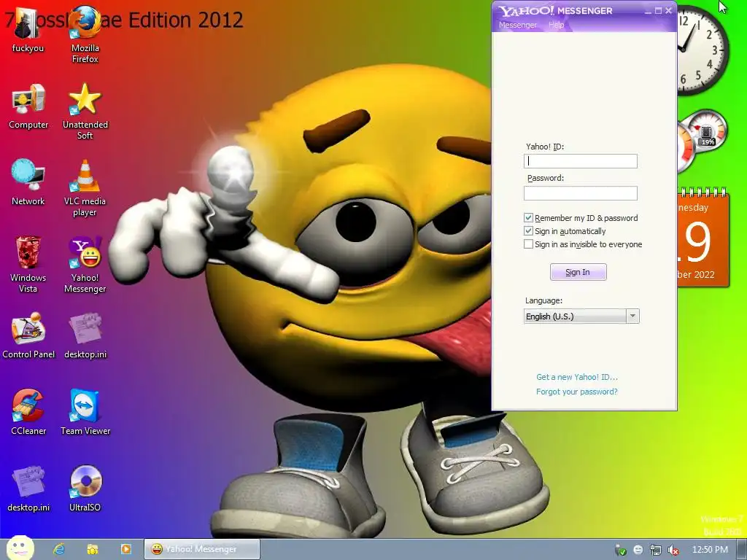Select desktop.ini icon beside Control Panel
The image size is (747, 560).
(x=85, y=335)
